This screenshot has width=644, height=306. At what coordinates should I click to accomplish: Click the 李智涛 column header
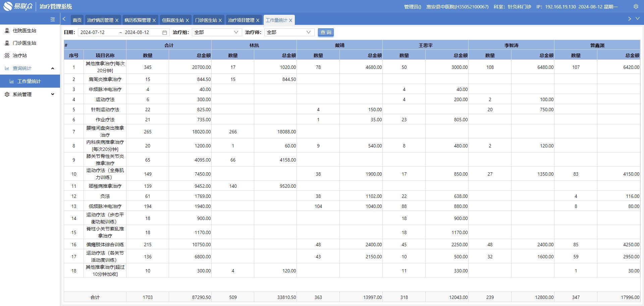[512, 45]
